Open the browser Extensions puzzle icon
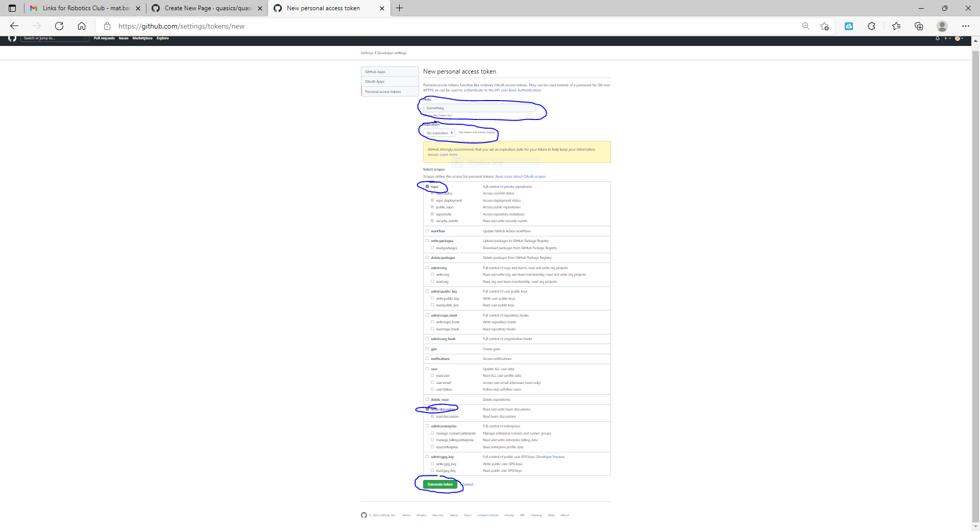Image resolution: width=980 pixels, height=531 pixels. [x=872, y=26]
